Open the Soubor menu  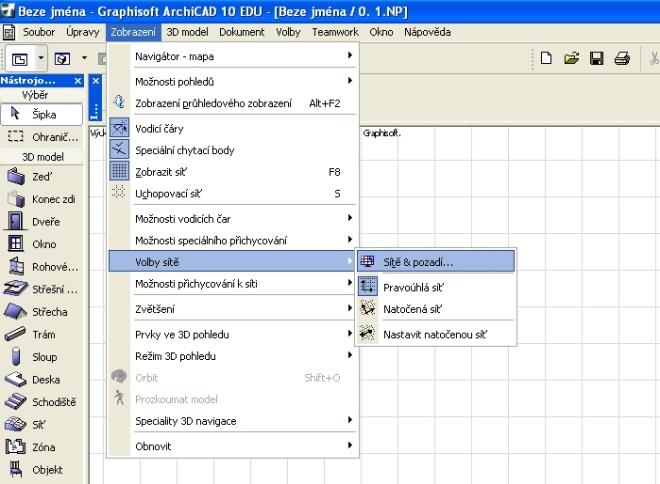point(39,32)
